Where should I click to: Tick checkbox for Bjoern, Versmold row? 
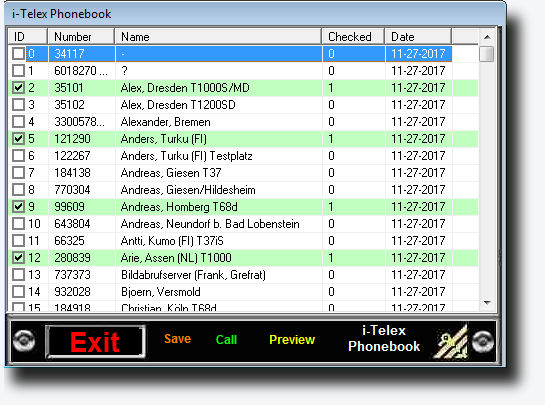[18, 292]
